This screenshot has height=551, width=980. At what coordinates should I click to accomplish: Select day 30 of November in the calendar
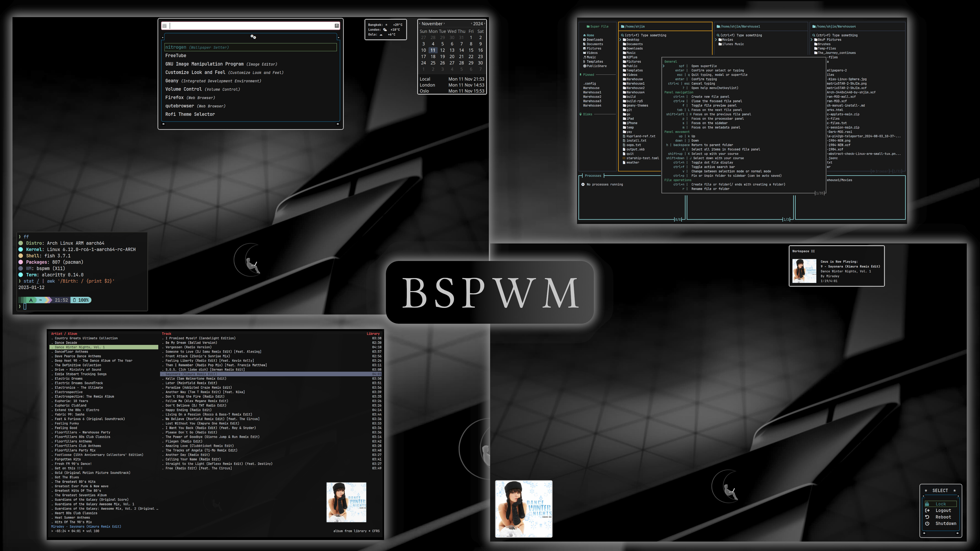[x=480, y=63]
